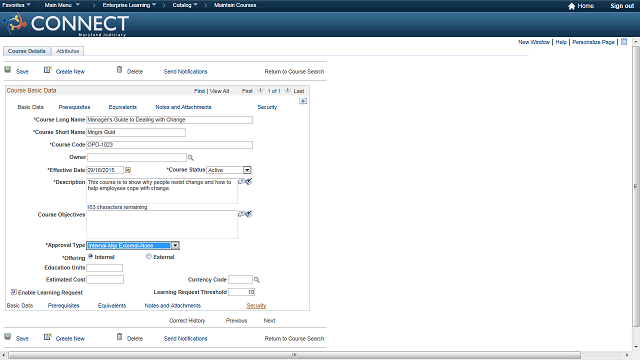The width and height of the screenshot is (640, 360).
Task: Click the Home icon in the header
Action: click(x=571, y=6)
